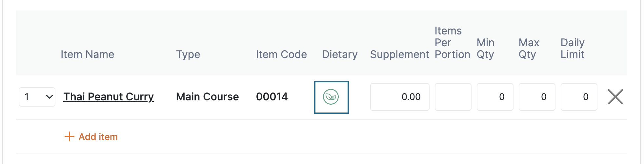The width and height of the screenshot is (644, 164).
Task: Select the Min Qty input field
Action: click(495, 97)
